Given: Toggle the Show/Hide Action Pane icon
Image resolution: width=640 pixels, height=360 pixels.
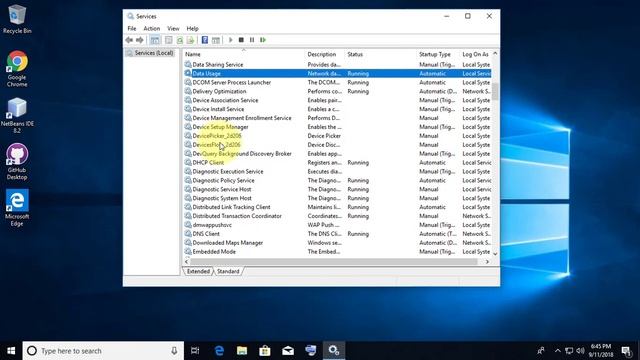Looking at the screenshot, I should (x=216, y=40).
